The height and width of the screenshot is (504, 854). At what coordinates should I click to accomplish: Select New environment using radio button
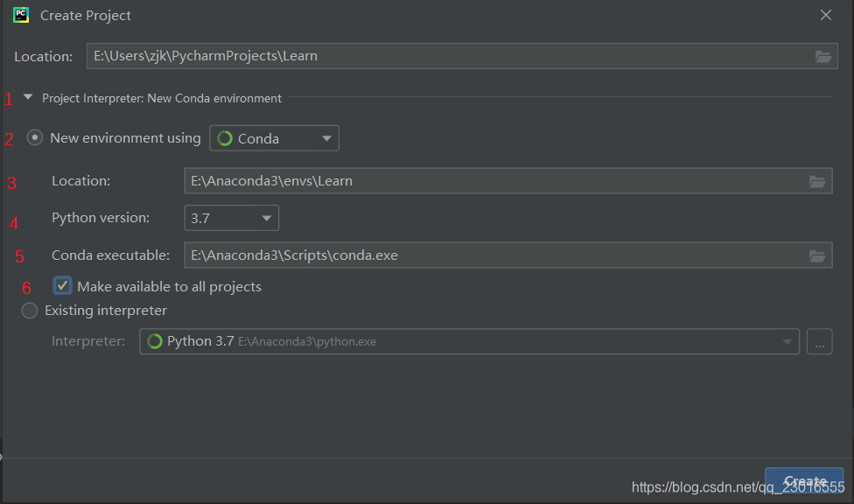[35, 137]
